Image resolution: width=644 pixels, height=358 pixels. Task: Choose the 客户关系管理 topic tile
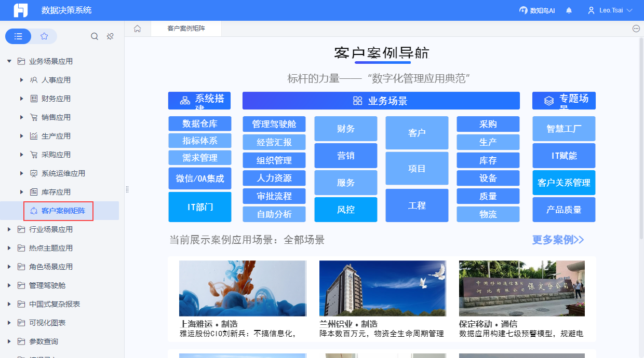click(564, 183)
